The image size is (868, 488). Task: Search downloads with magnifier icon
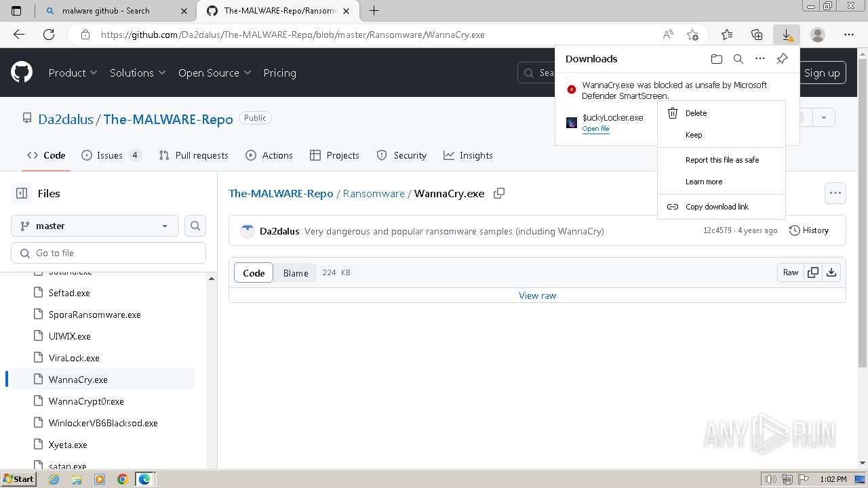pyautogui.click(x=738, y=59)
